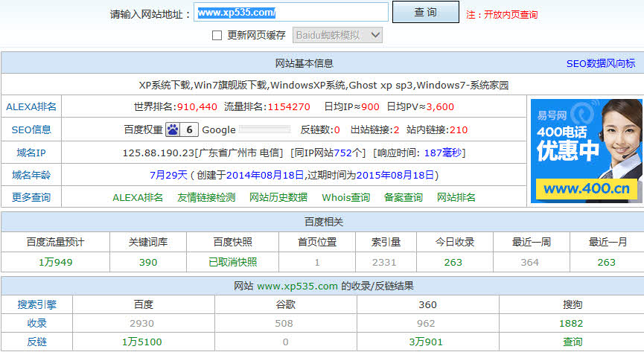Click the Sogou 收录 1882 value
The height and width of the screenshot is (352, 644).
573,323
